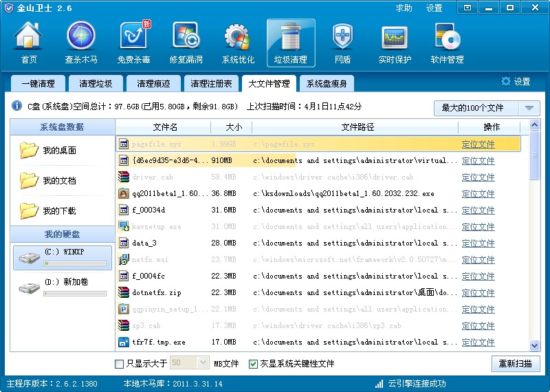Switch to 清理痕迹 tab
Image resolution: width=550 pixels, height=392 pixels.
point(153,83)
